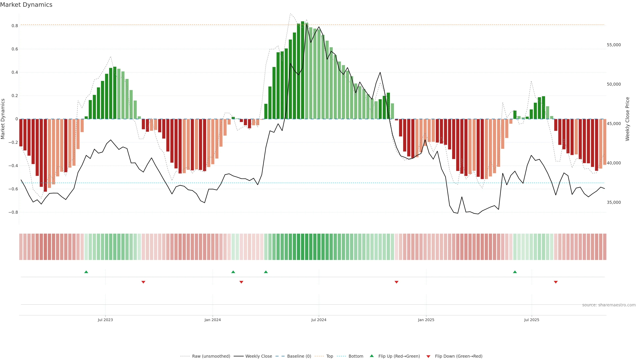Hide the Bottom line via legend

(x=356, y=356)
